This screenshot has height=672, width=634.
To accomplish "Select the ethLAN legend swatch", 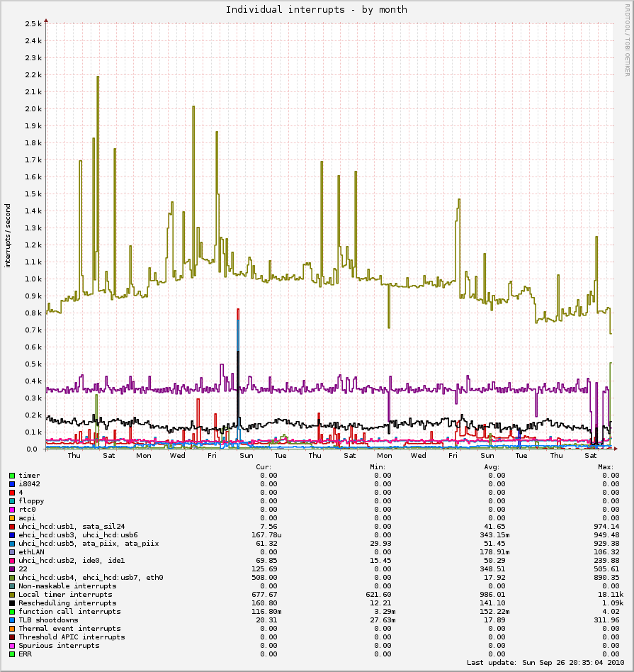I will coord(12,552).
